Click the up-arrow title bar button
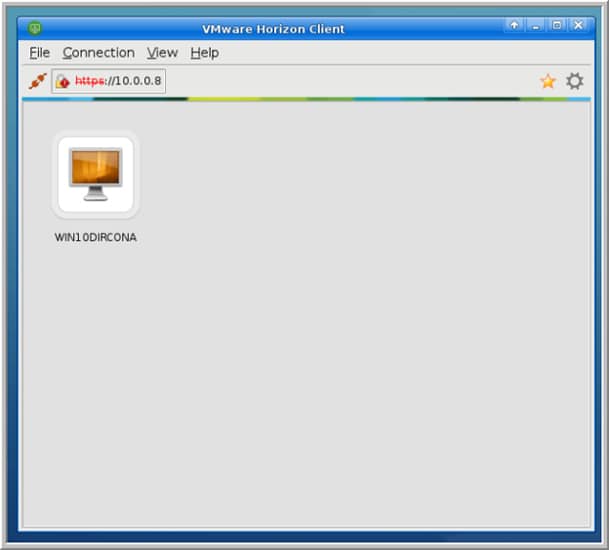 514,26
